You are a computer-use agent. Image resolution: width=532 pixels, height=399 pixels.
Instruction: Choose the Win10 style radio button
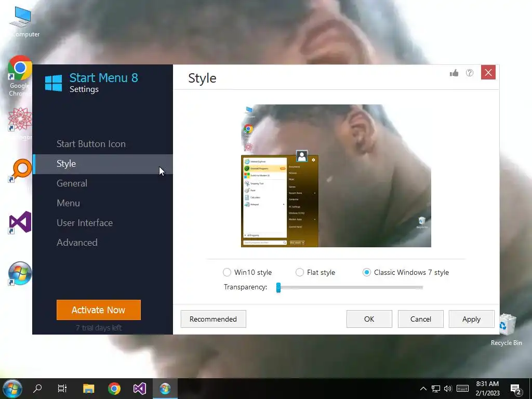coord(227,272)
